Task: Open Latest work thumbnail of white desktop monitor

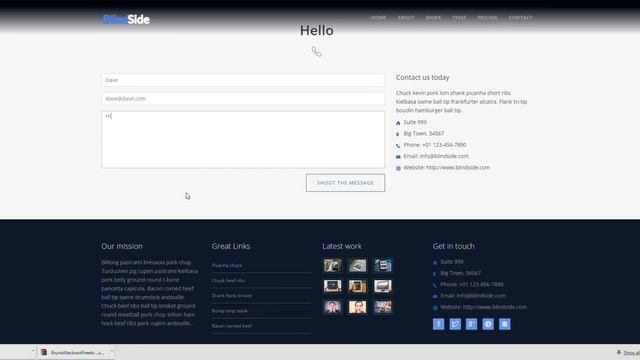Action: (x=382, y=286)
